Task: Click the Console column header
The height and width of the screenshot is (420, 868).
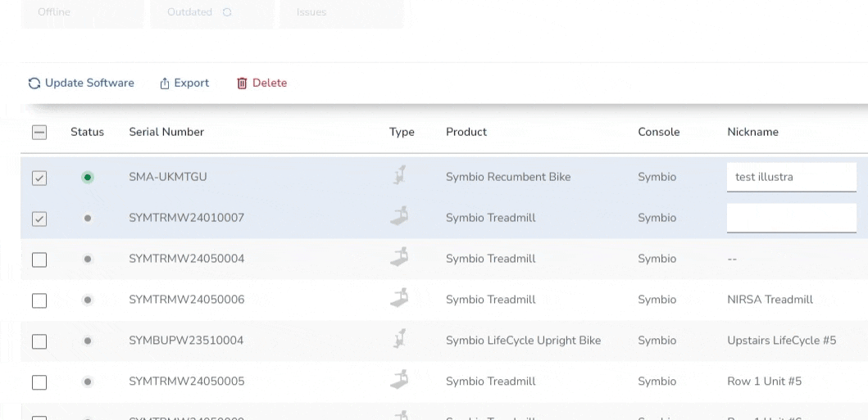Action: (x=659, y=132)
